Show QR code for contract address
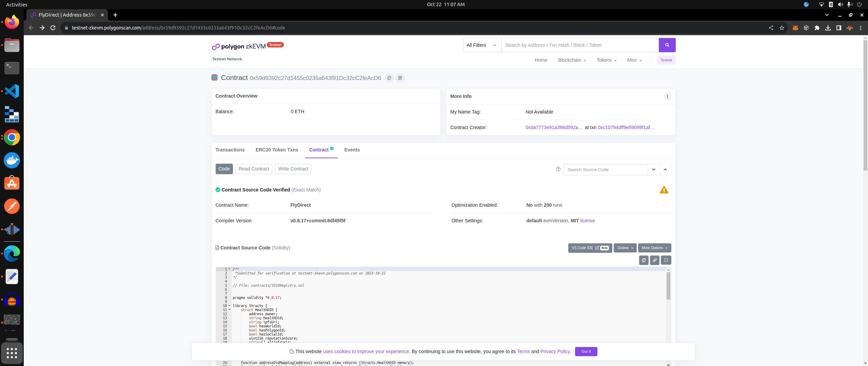 400,78
